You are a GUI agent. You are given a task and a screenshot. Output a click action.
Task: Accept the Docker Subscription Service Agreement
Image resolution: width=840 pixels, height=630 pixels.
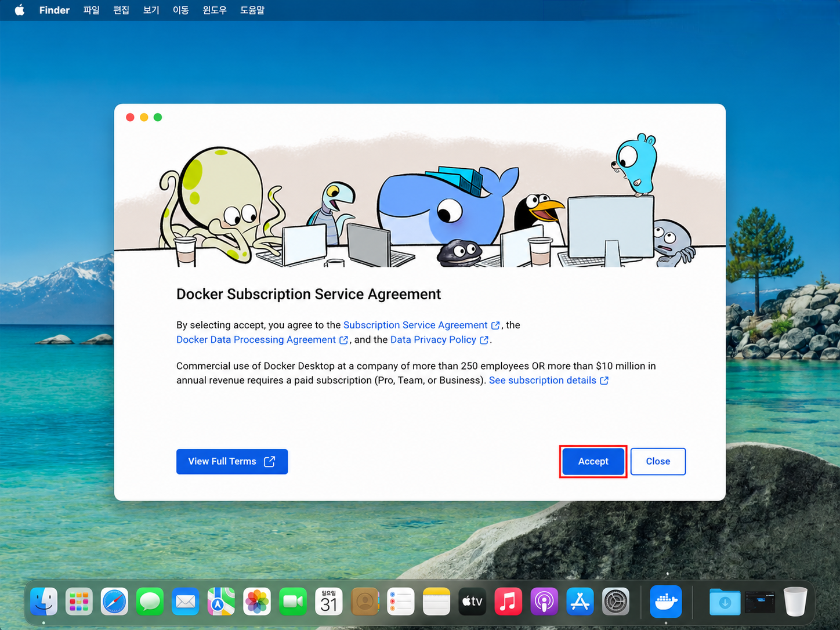pos(593,461)
